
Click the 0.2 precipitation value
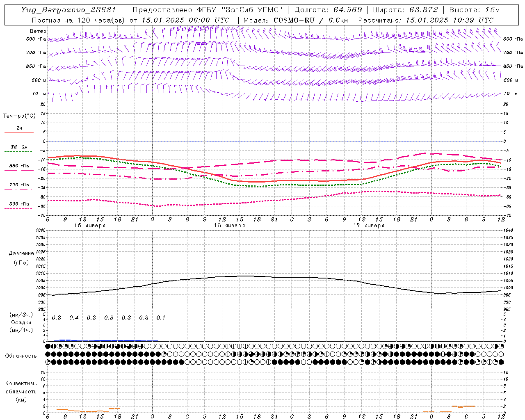[x=144, y=317]
